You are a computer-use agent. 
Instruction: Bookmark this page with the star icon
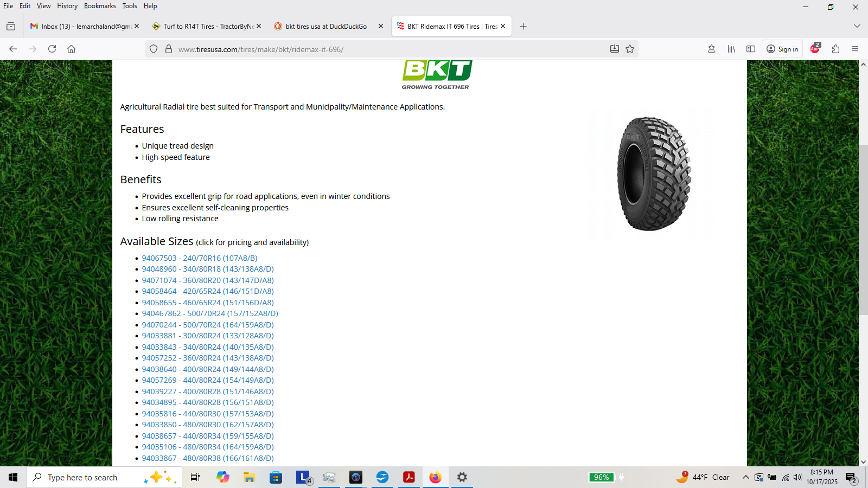630,49
